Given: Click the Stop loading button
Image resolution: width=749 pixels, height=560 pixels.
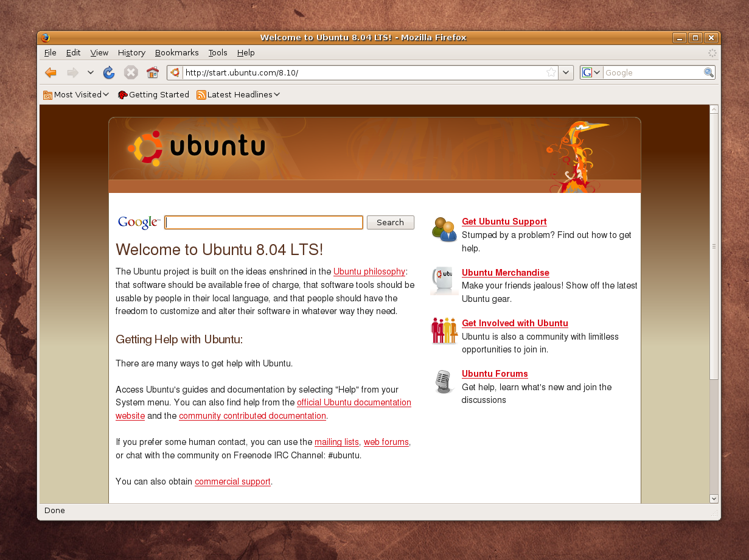Looking at the screenshot, I should 131,73.
